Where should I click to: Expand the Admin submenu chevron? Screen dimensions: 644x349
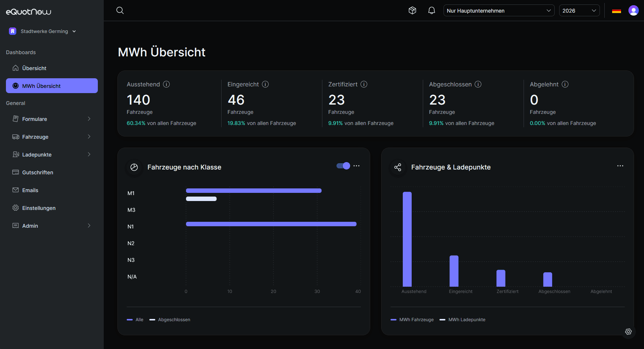pyautogui.click(x=89, y=225)
